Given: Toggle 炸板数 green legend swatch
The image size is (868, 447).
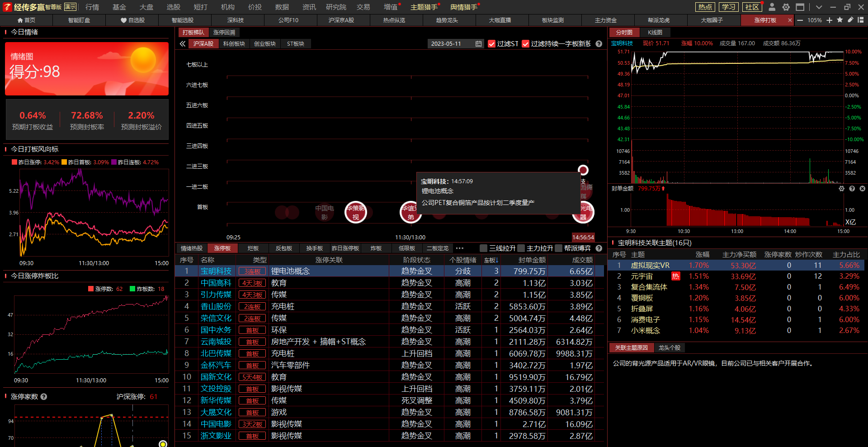Looking at the screenshot, I should (132, 289).
